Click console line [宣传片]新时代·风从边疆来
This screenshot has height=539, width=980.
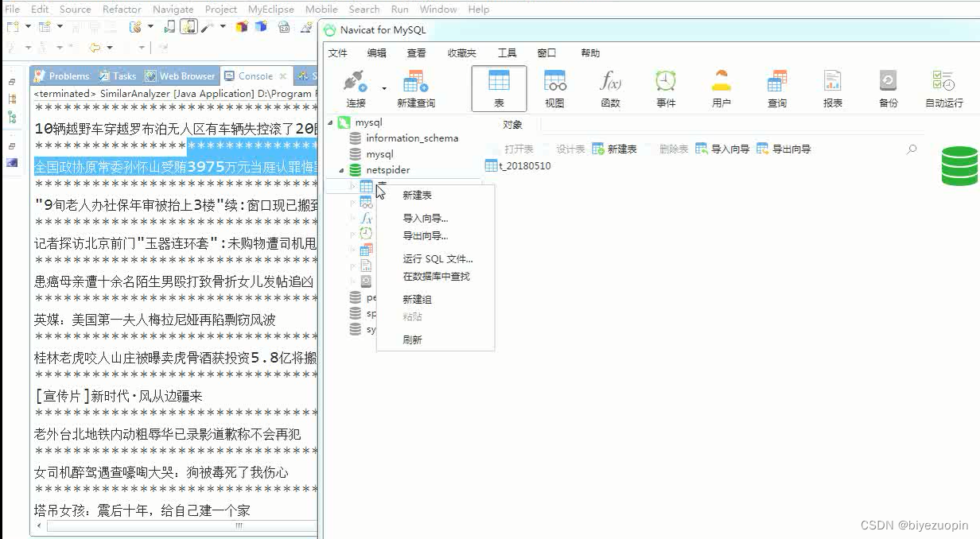coord(119,396)
